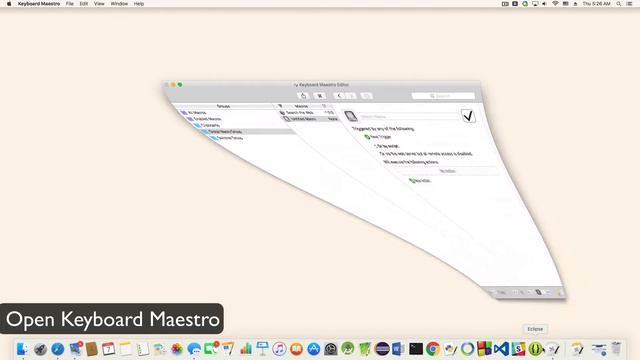Open the Trash in the Dock

[616, 349]
